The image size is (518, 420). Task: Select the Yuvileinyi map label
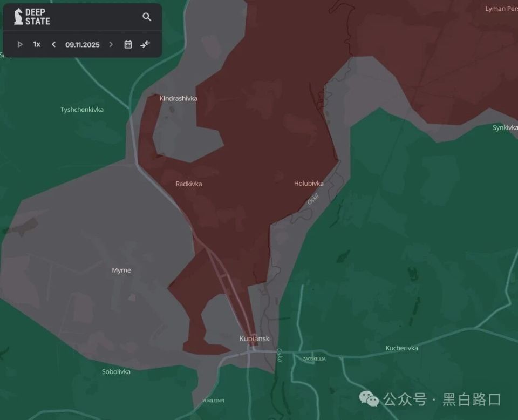[x=214, y=401]
